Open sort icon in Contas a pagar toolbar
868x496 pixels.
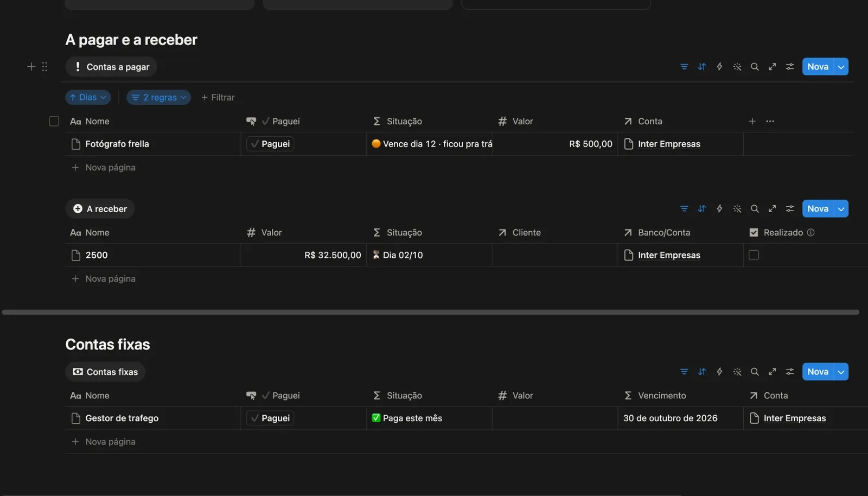702,67
